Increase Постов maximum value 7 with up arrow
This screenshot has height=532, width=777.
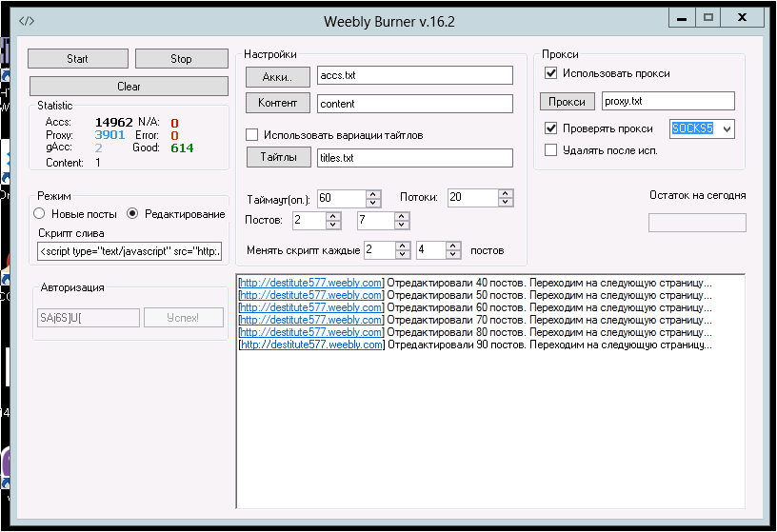pos(402,216)
